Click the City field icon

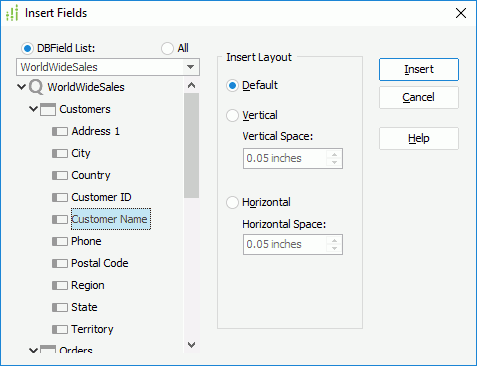click(x=60, y=153)
